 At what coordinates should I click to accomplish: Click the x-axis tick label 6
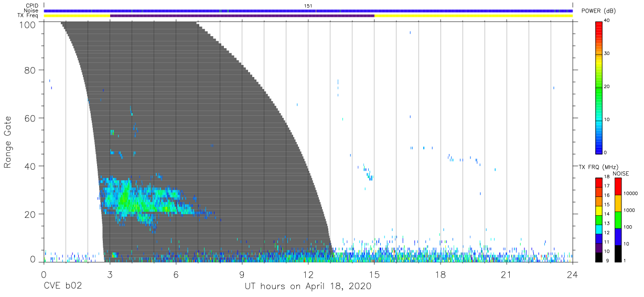point(176,274)
